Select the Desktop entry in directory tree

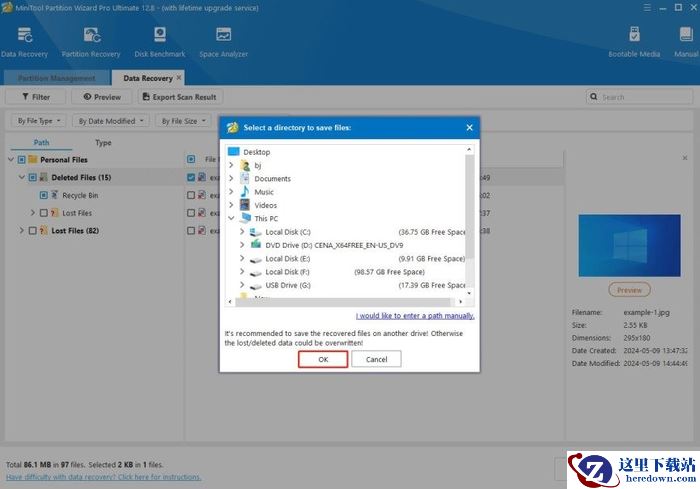256,152
